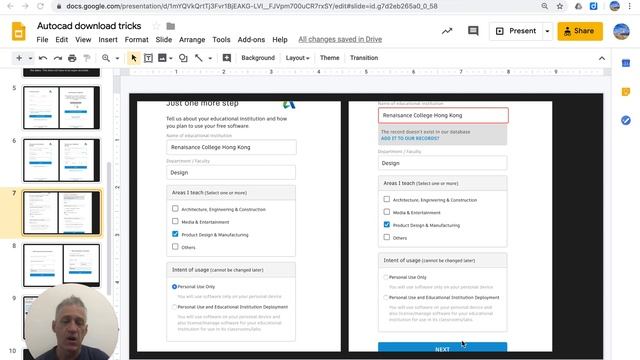Move presentation using the folder icon

click(171, 26)
